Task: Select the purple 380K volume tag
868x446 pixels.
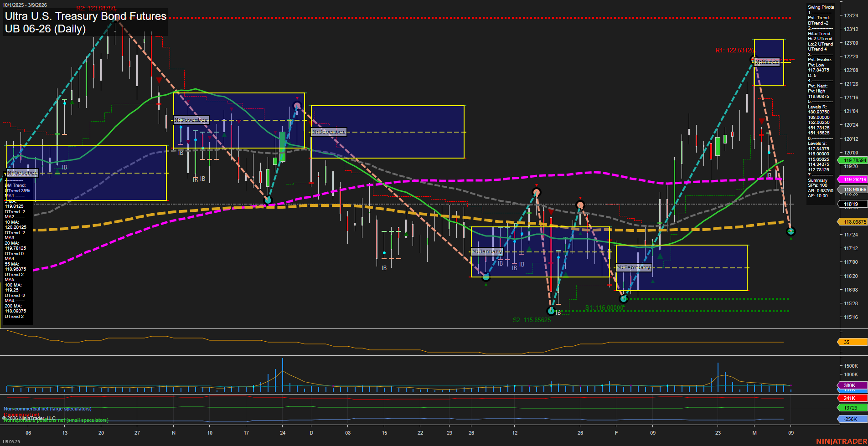Action: (x=849, y=385)
